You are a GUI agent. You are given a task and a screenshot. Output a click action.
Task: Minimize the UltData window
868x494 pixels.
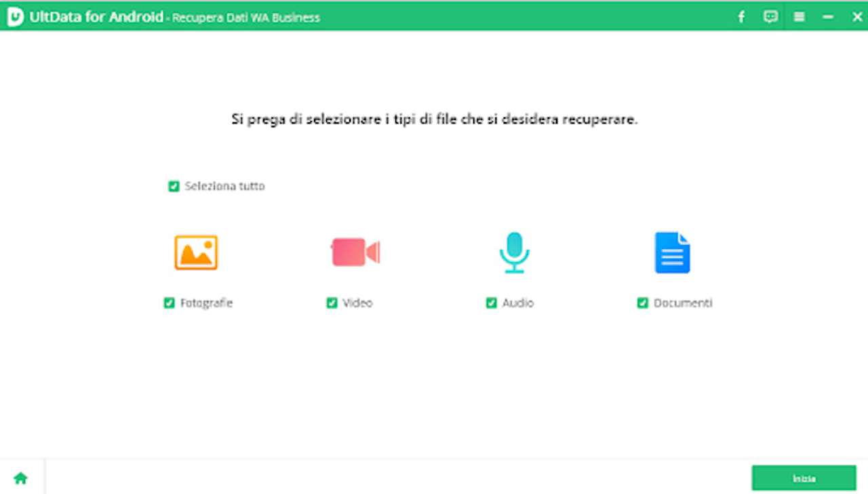(x=828, y=17)
